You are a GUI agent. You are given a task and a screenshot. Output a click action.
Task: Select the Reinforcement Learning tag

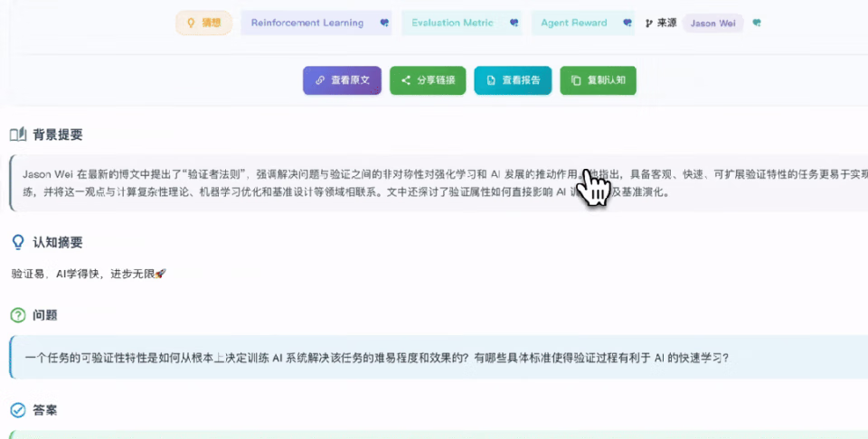307,23
